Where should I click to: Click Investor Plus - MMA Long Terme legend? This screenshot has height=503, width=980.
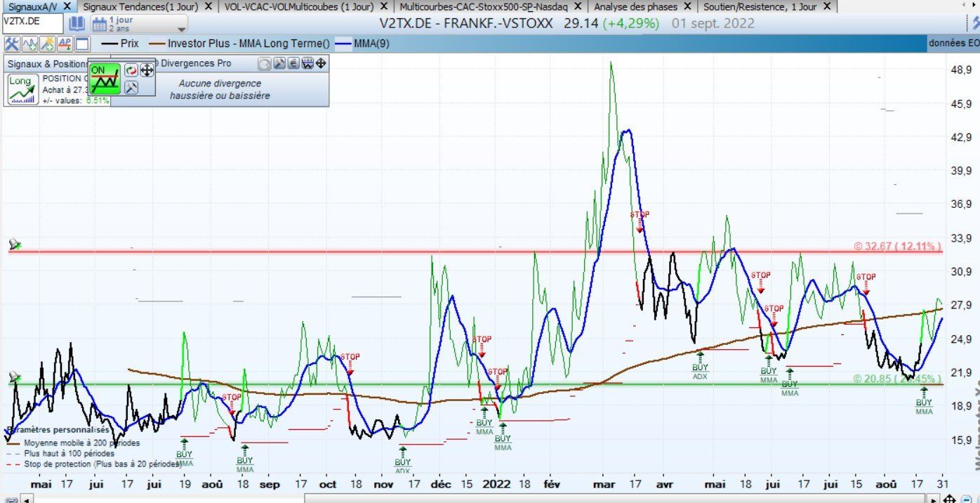coord(238,44)
